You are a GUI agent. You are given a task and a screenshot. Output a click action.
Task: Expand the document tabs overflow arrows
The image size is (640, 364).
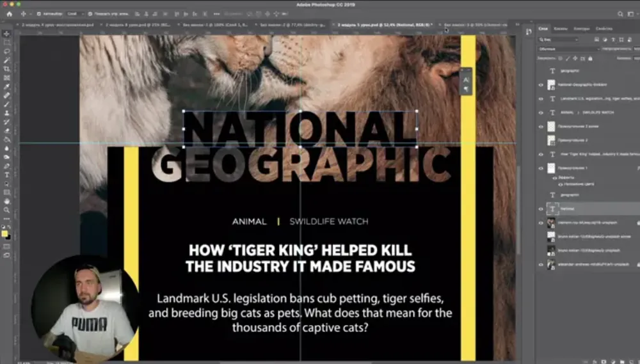517,25
